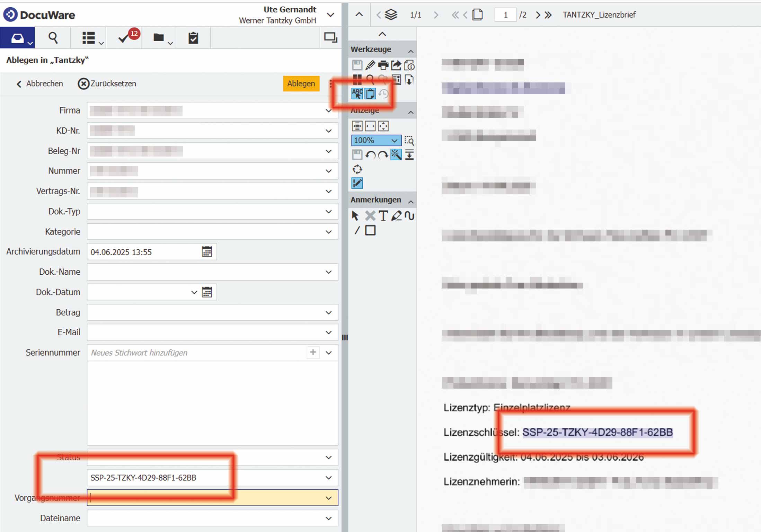Open the thumbnails icon in Werkzeuge
The height and width of the screenshot is (532, 761).
[357, 80]
